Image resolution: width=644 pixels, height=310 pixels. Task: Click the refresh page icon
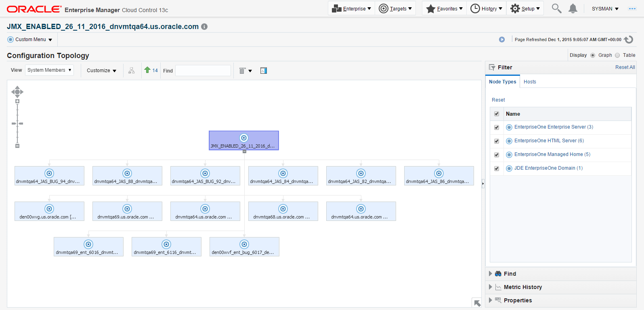click(629, 40)
